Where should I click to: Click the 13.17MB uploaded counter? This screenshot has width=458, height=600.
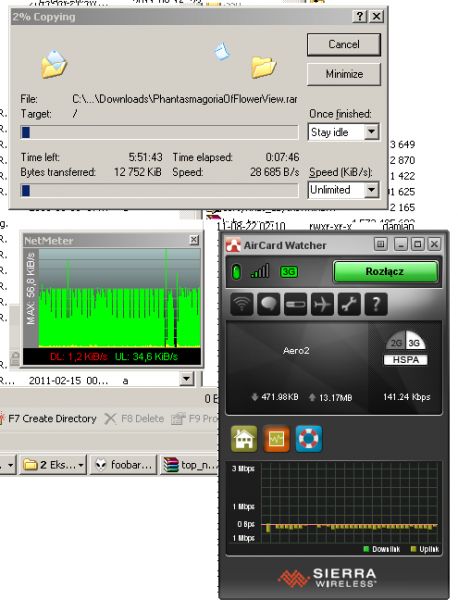[331, 398]
